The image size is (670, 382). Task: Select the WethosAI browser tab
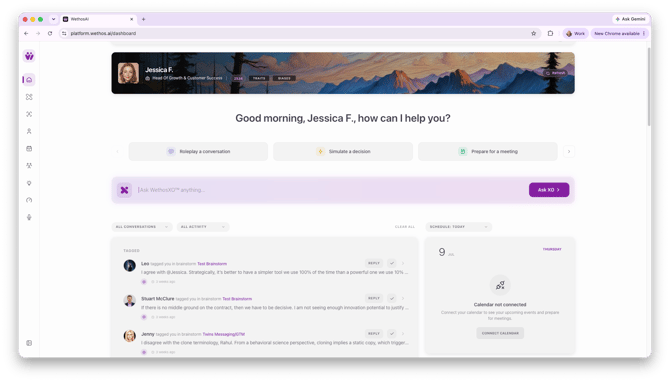click(x=98, y=19)
